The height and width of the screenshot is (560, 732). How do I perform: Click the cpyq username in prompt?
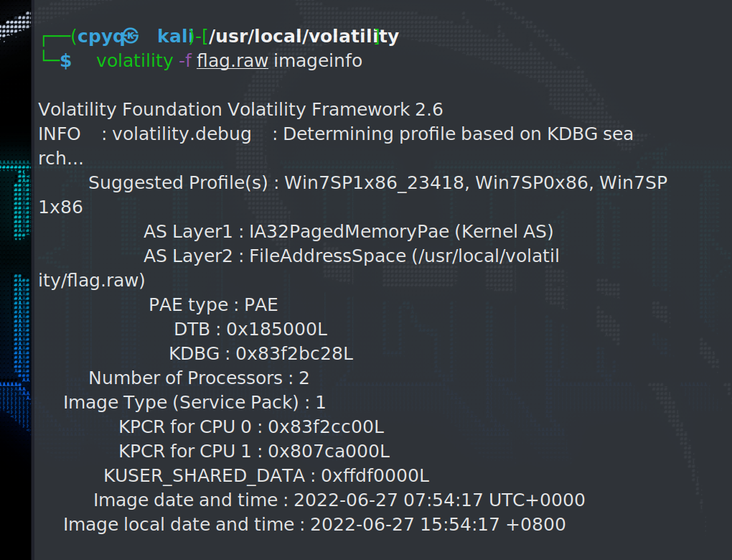(98, 36)
